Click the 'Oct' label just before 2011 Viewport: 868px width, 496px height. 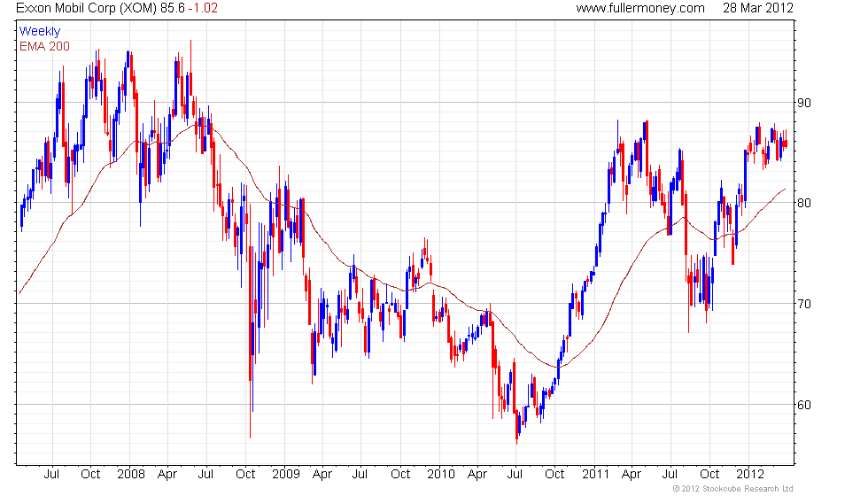click(x=554, y=475)
